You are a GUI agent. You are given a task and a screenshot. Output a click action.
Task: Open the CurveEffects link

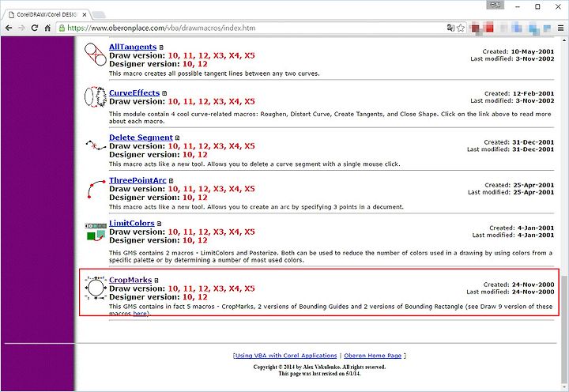(x=134, y=92)
